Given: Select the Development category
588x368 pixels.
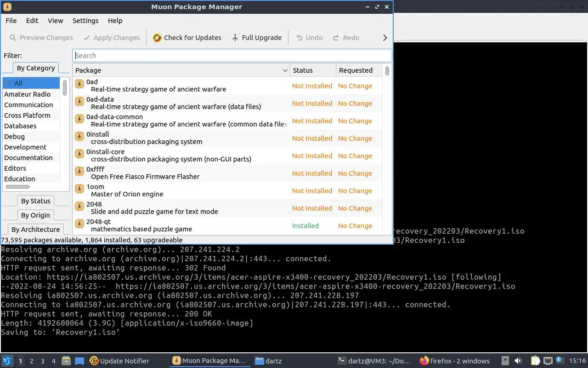Looking at the screenshot, I should tap(31, 147).
